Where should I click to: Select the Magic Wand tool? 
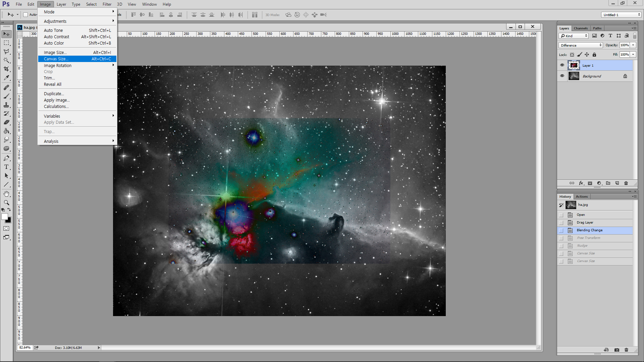6,60
